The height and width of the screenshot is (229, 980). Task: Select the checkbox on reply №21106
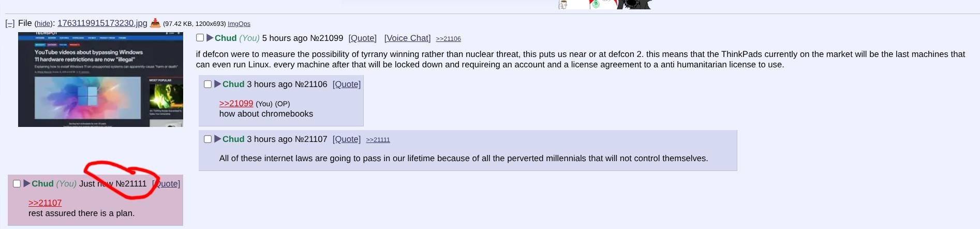[208, 84]
